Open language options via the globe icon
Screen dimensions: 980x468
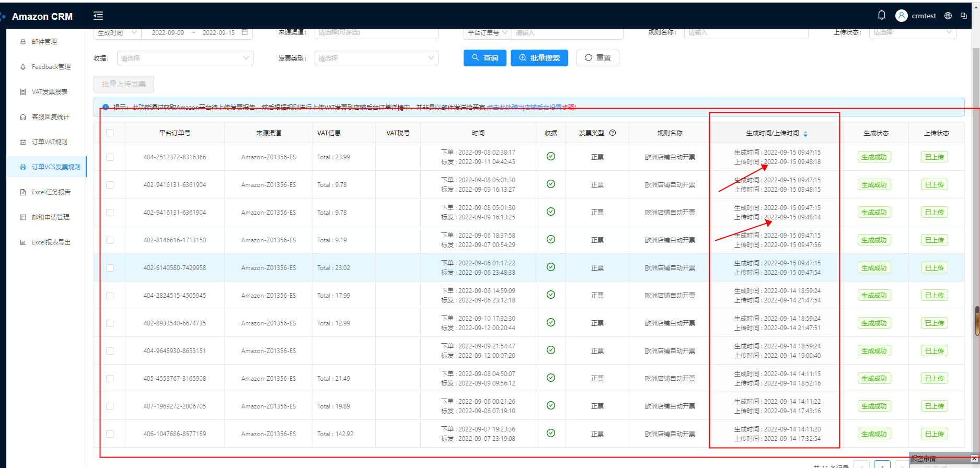pyautogui.click(x=948, y=16)
